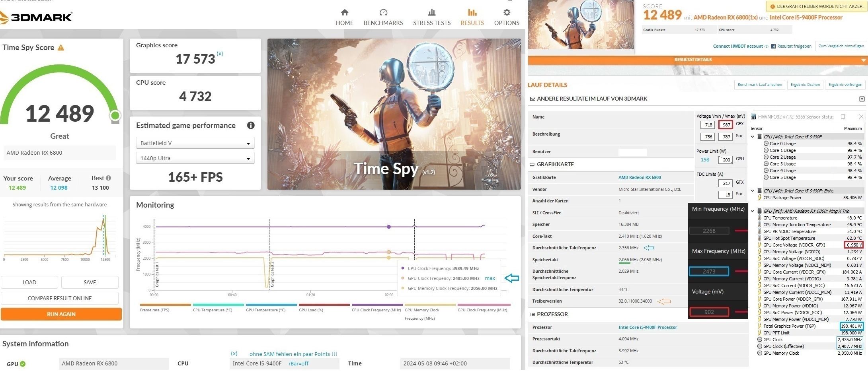Image resolution: width=868 pixels, height=371 pixels.
Task: Toggle CPU Temperature (°C) legend entry
Action: 218,308
